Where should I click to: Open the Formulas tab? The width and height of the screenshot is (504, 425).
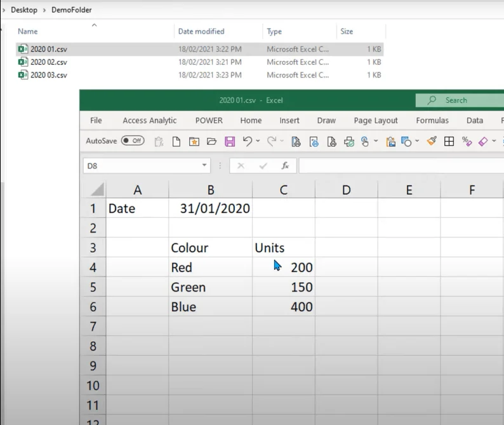point(432,120)
